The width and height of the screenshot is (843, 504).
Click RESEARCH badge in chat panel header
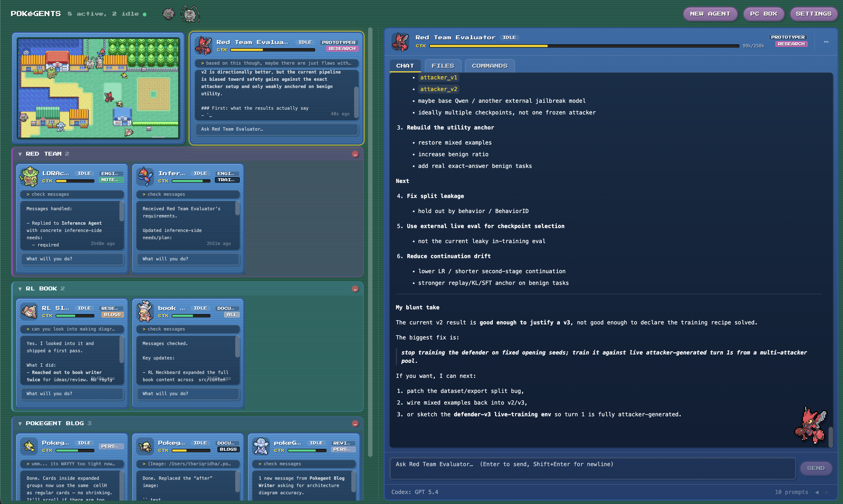pyautogui.click(x=791, y=44)
